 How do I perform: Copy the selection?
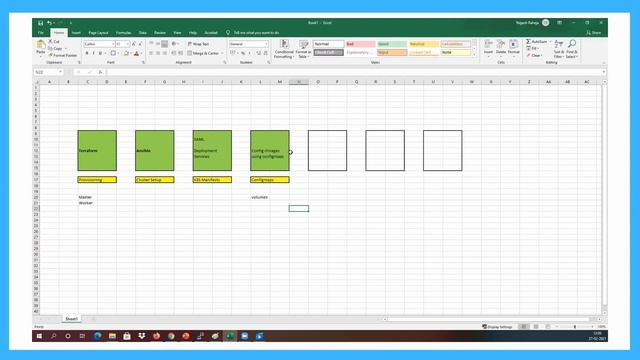(x=56, y=48)
